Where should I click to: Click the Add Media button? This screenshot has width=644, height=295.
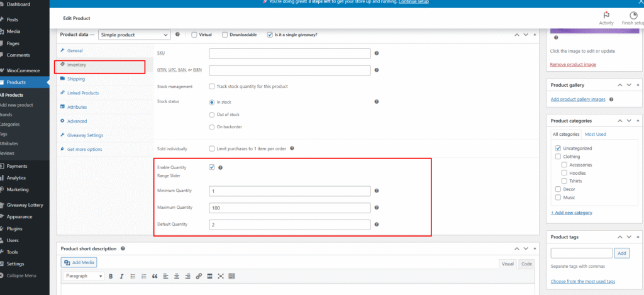coord(79,262)
